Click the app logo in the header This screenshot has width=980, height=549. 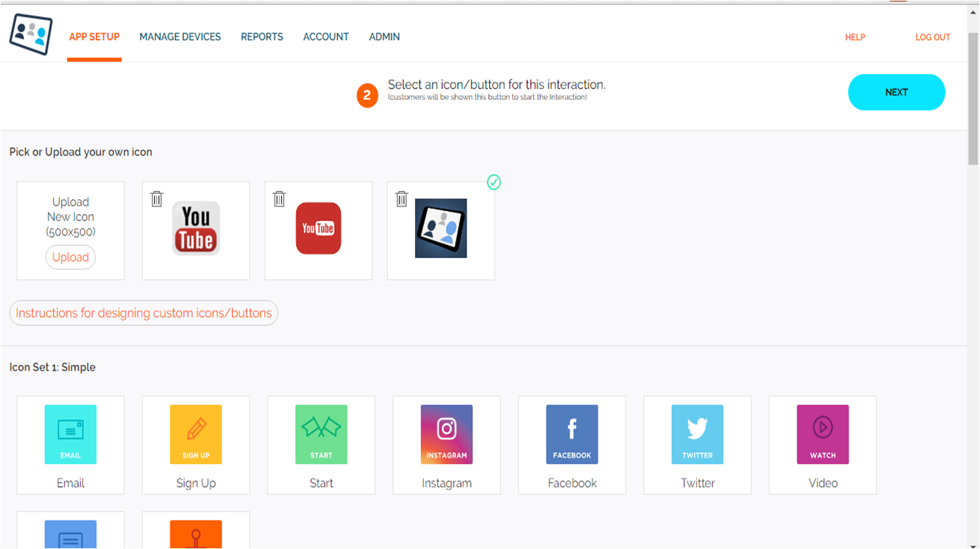[x=31, y=34]
